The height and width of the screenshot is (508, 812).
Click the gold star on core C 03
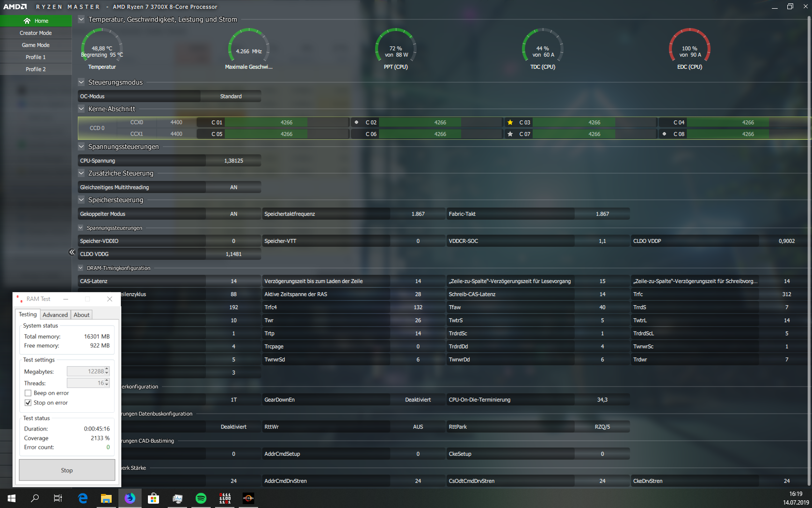(510, 122)
